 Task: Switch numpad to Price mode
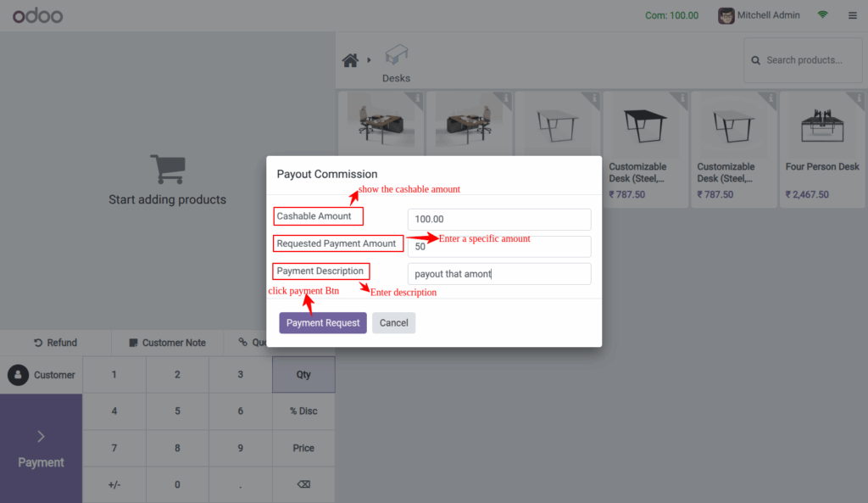[303, 448]
